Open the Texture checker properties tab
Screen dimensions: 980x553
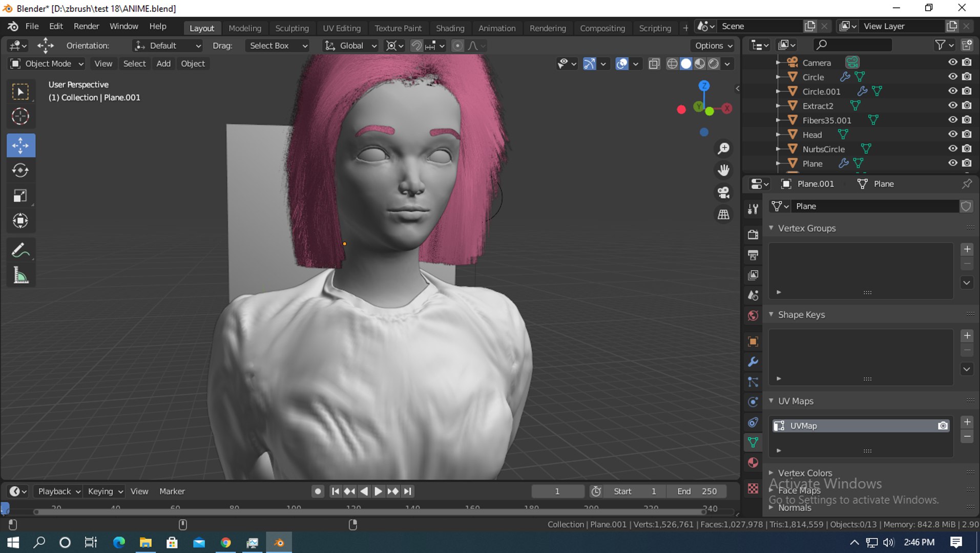pyautogui.click(x=753, y=488)
